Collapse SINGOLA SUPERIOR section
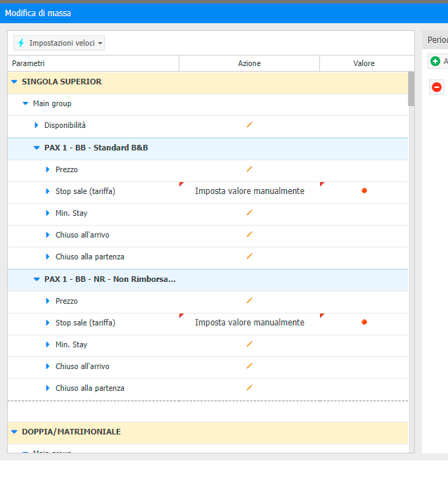 [x=14, y=82]
